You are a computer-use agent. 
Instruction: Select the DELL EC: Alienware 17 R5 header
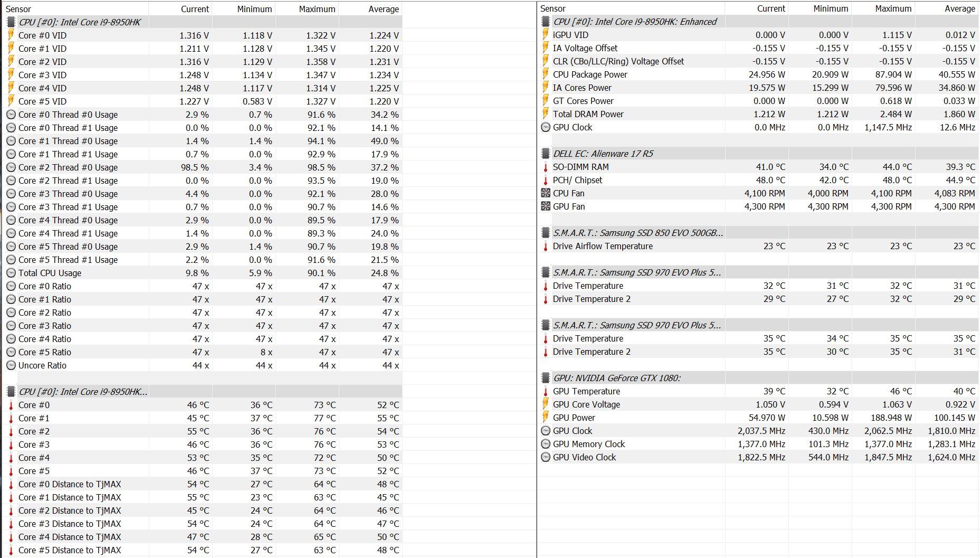[759, 154]
